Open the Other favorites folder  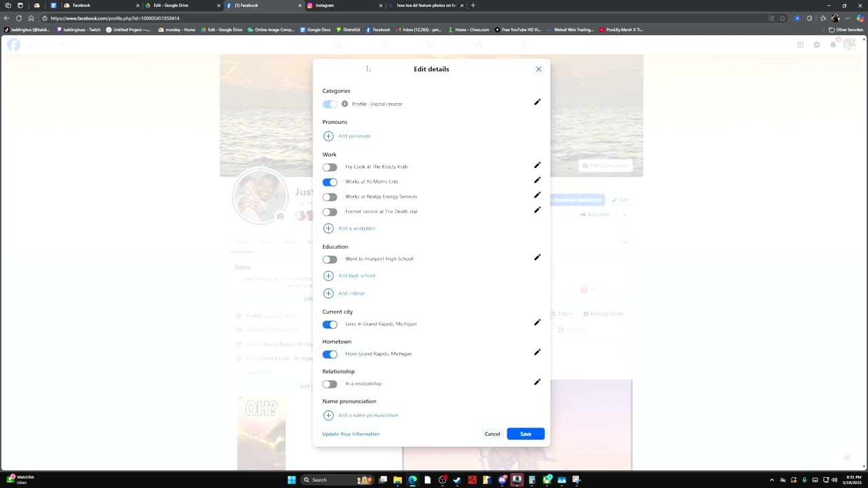(846, 30)
